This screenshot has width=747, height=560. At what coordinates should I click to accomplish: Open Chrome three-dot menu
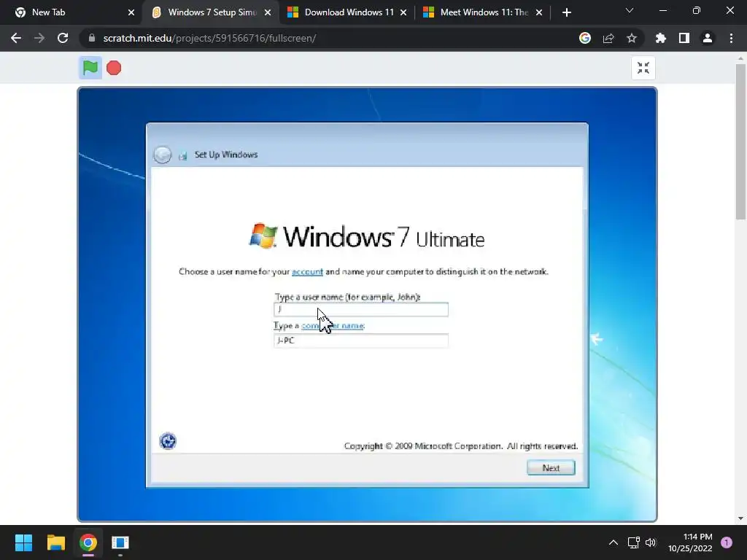[x=731, y=38]
